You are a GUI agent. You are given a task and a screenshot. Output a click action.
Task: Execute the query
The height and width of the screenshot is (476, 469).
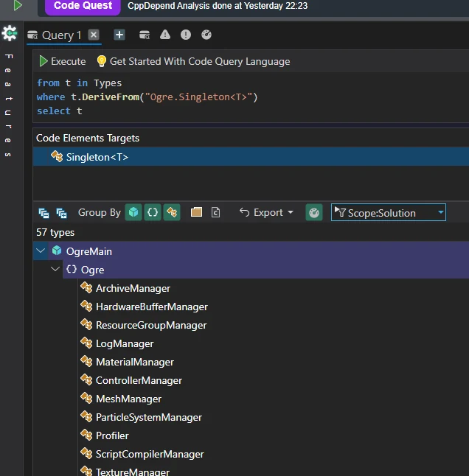click(63, 61)
